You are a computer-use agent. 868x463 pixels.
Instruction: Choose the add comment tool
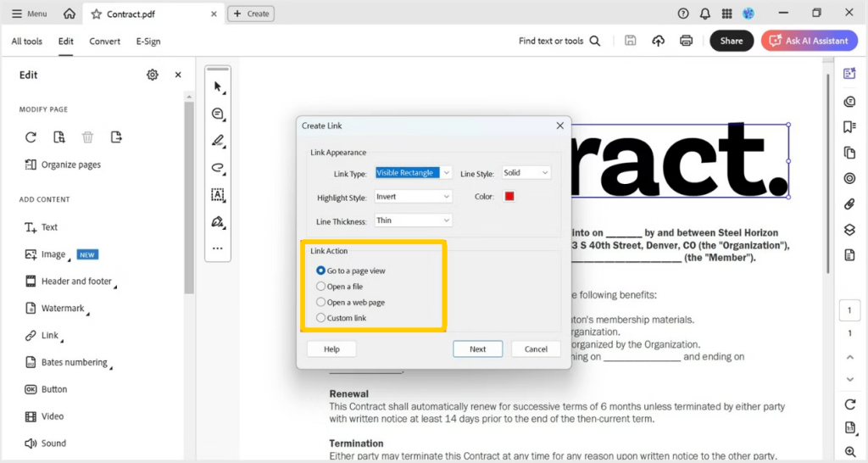pos(218,114)
